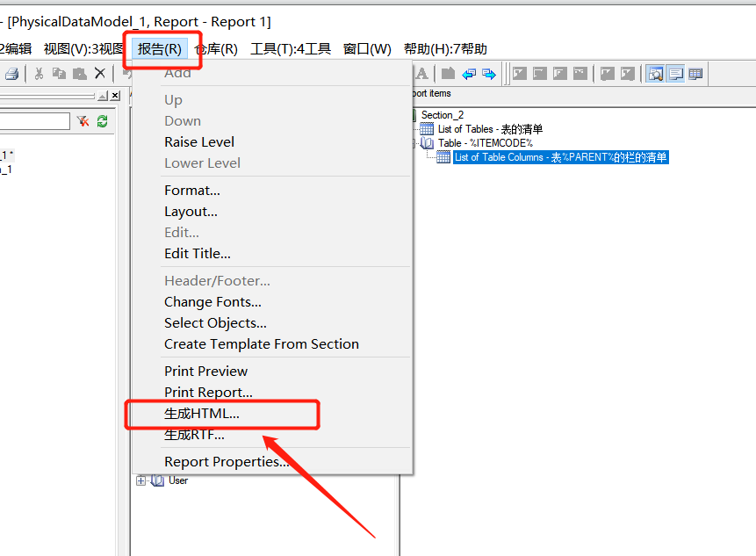
Task: Open the 仓库(R) menu
Action: click(216, 48)
